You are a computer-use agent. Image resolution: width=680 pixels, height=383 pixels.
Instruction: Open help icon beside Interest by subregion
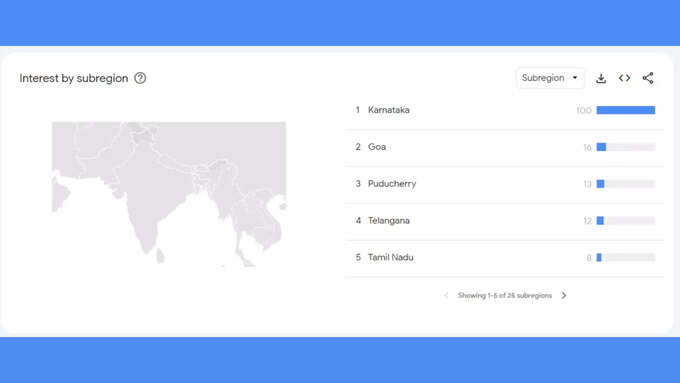point(140,78)
